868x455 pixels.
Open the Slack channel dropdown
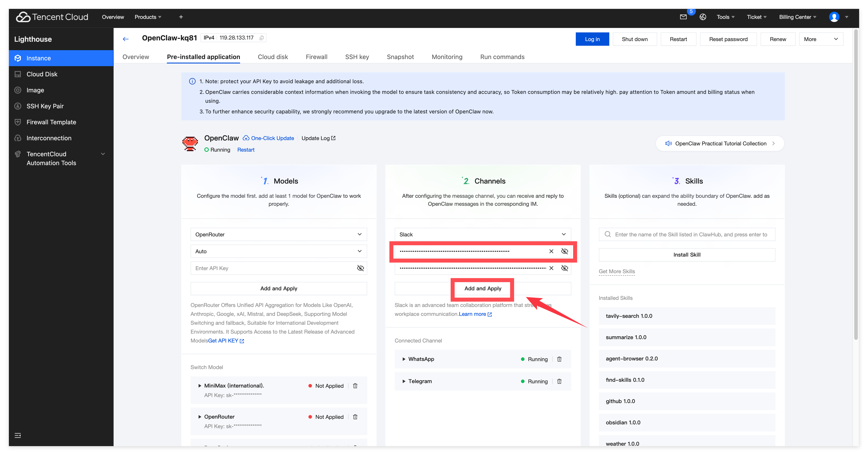tap(483, 234)
